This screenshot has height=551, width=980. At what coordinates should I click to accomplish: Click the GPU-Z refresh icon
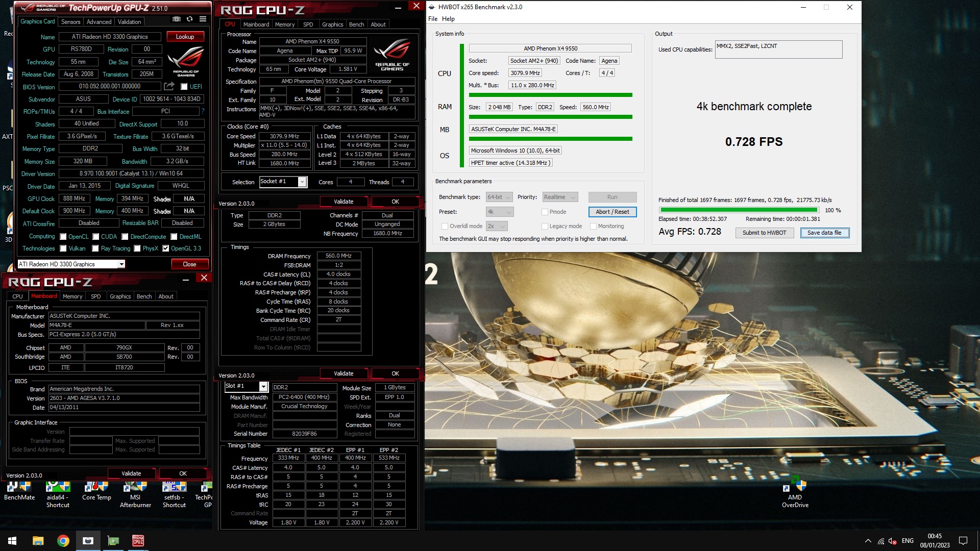pyautogui.click(x=189, y=19)
